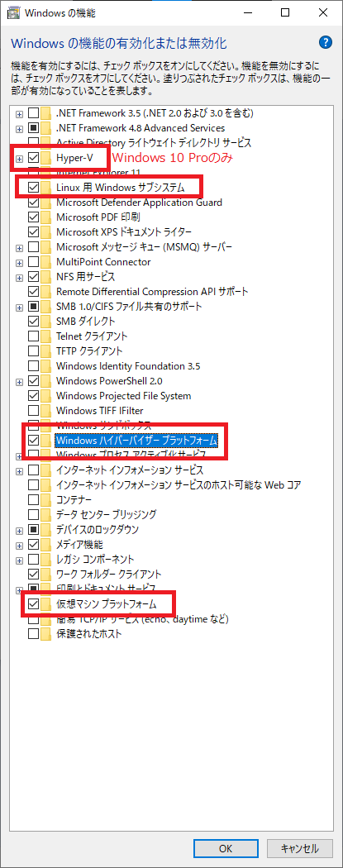Enable the Telnet クライアント checkbox

point(33,336)
